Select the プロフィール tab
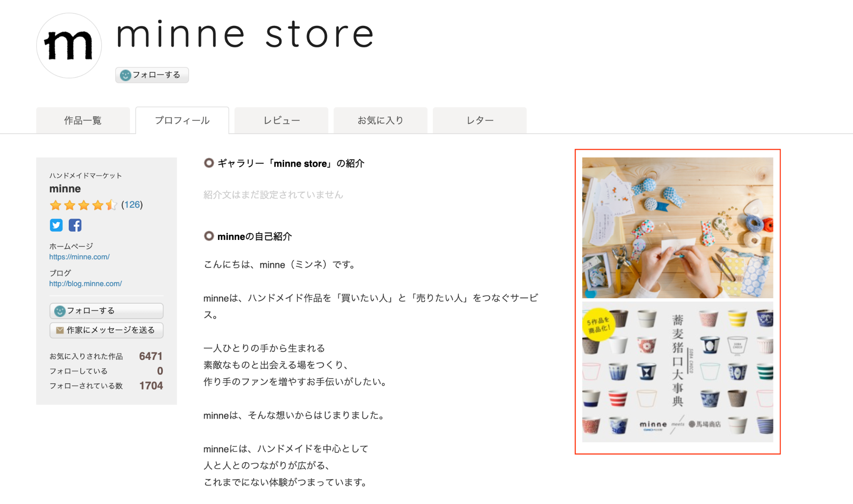Viewport: 853px width, 504px height. click(182, 120)
